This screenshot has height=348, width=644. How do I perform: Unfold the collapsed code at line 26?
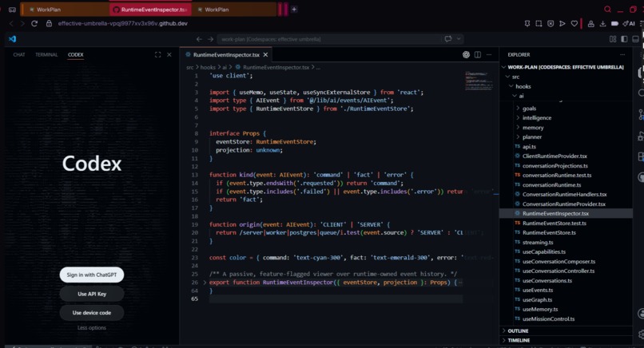coord(205,283)
